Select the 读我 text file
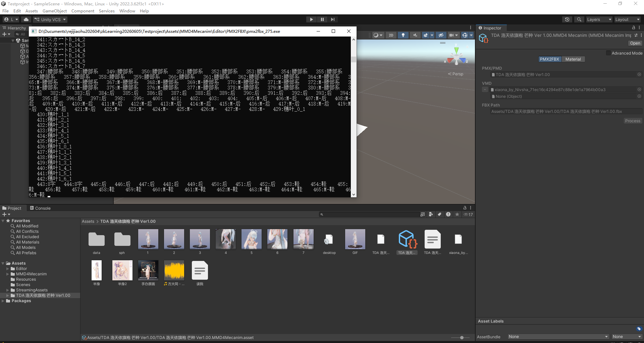Screen dimensions: 644x343 pyautogui.click(x=200, y=270)
